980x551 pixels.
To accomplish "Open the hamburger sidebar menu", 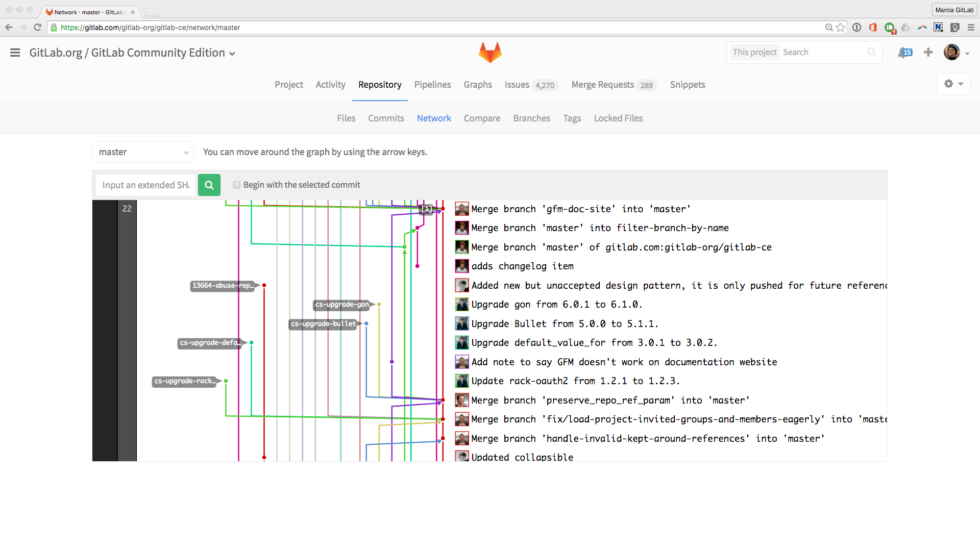I will coord(15,53).
